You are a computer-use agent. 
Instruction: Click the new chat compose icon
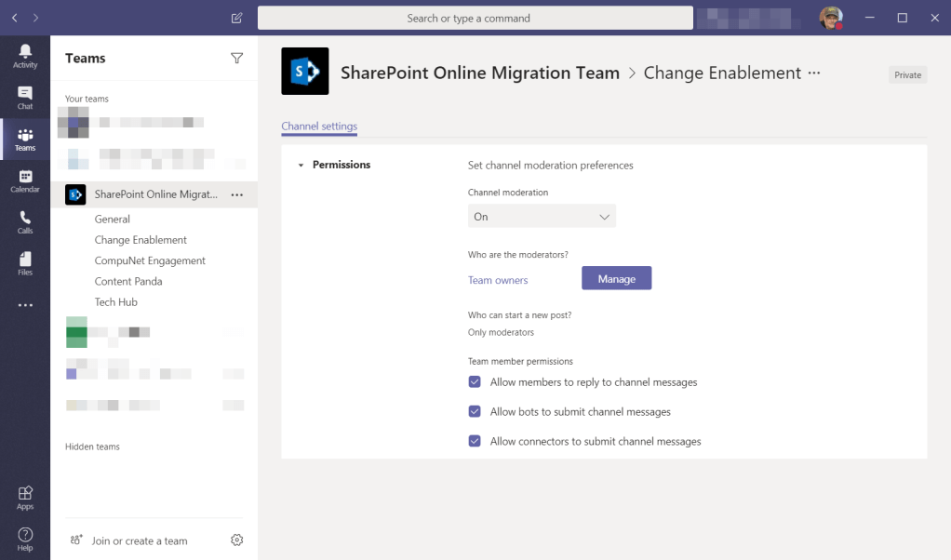coord(236,18)
